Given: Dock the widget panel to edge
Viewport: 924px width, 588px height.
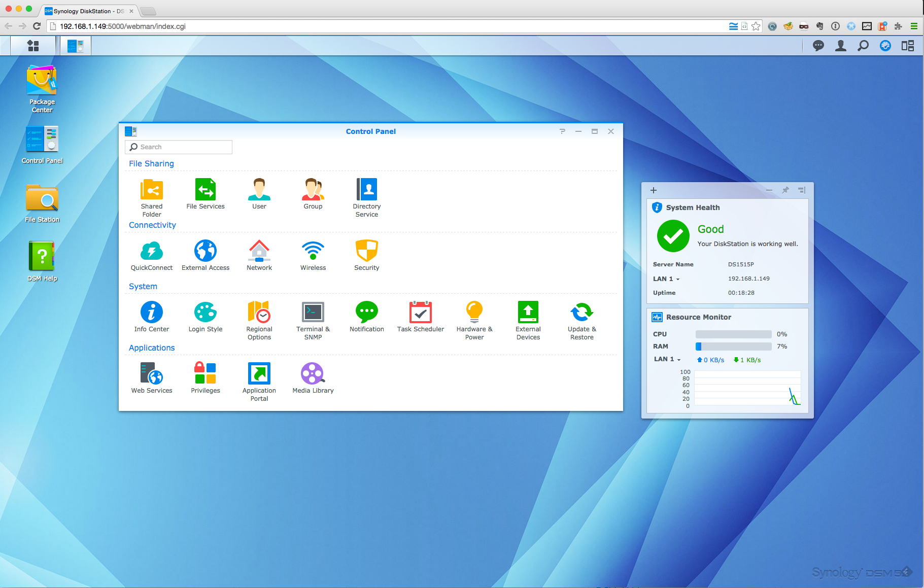Looking at the screenshot, I should click(x=802, y=190).
